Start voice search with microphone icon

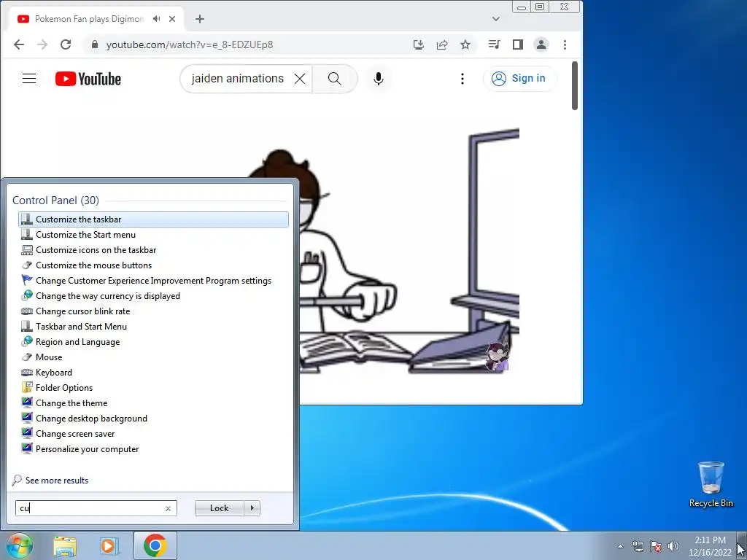point(379,79)
